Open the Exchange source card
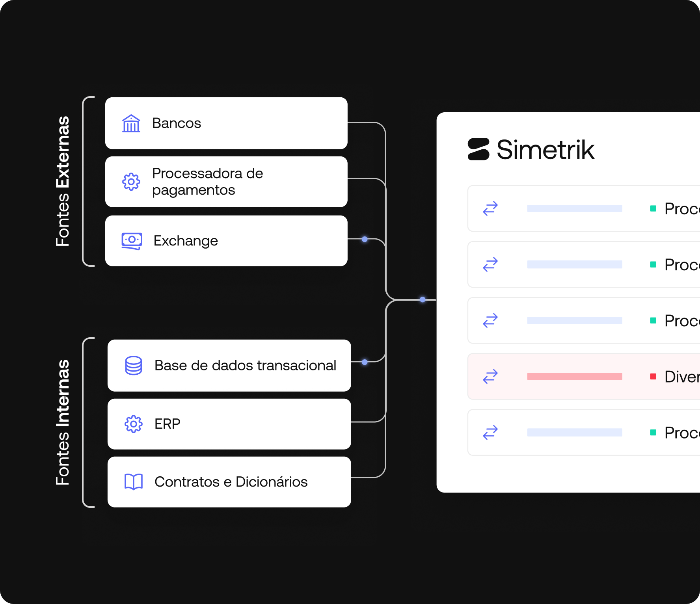 (226, 241)
